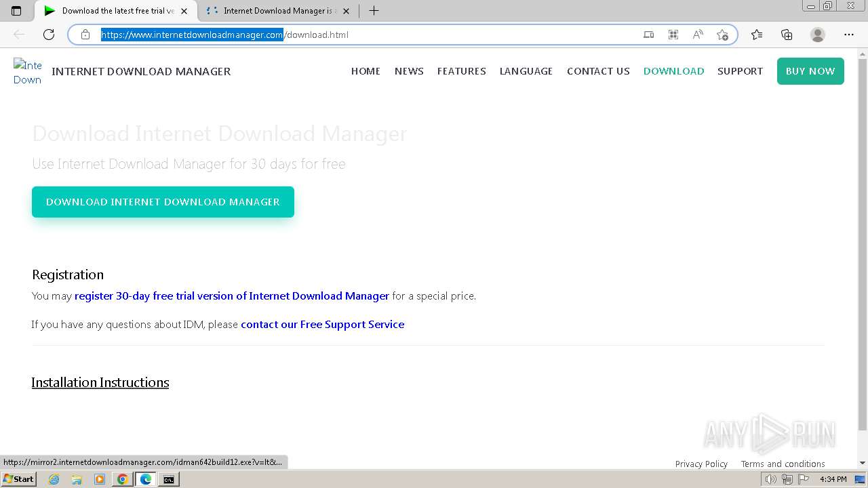
Task: Open the FEATURES navigation item
Action: (462, 71)
